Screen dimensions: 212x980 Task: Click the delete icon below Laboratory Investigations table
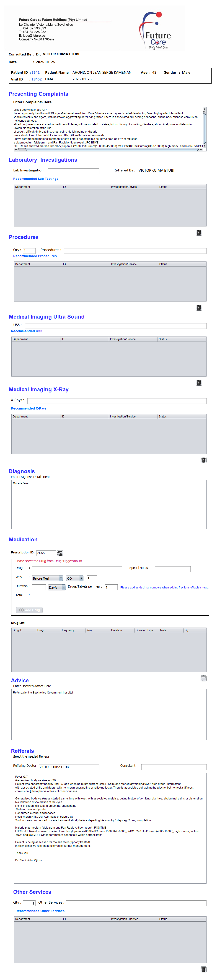coord(199,232)
